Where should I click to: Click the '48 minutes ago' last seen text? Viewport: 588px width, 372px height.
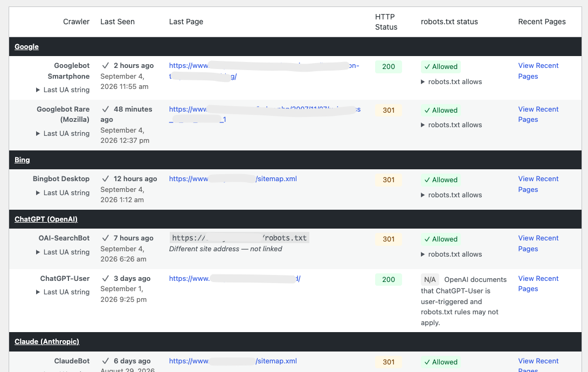pos(126,114)
